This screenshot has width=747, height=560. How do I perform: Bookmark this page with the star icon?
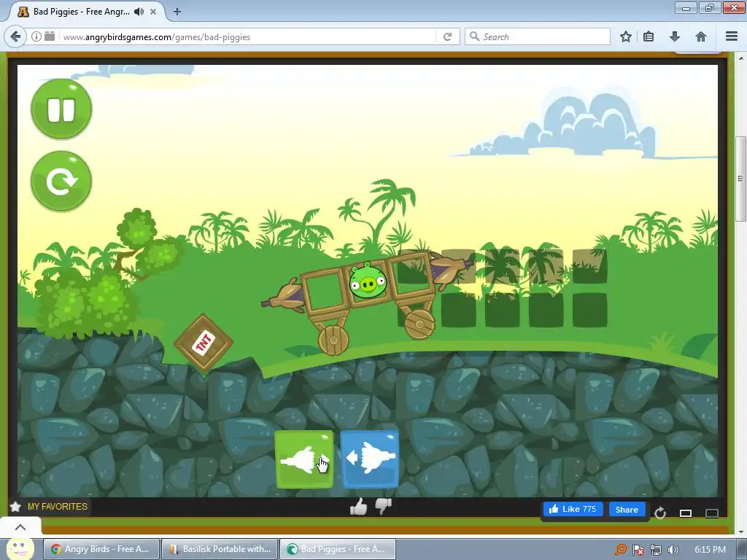coord(626,36)
